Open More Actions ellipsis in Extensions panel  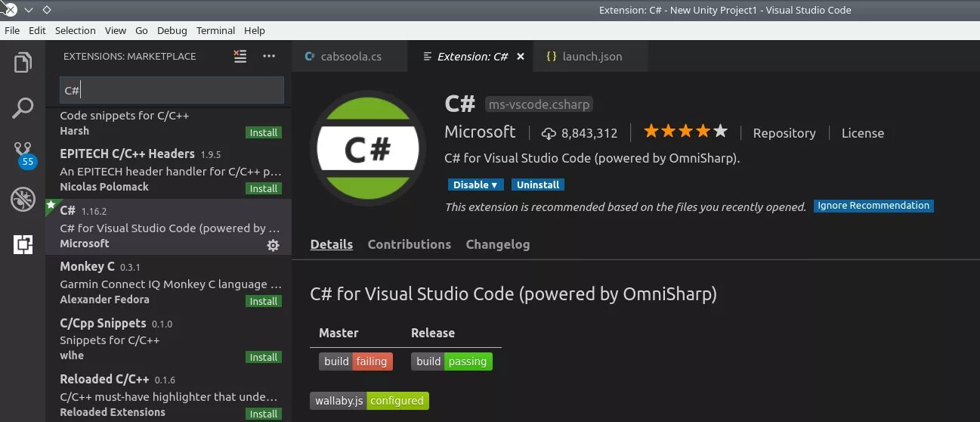pyautogui.click(x=269, y=56)
